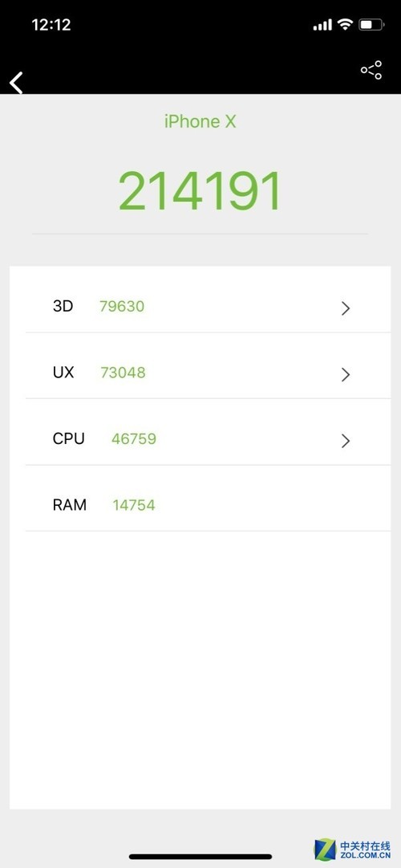Select the CPU row label
The width and height of the screenshot is (401, 868).
coord(69,438)
